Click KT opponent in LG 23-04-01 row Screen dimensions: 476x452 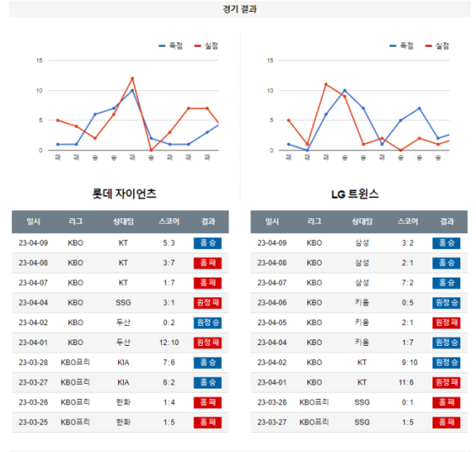pos(362,382)
